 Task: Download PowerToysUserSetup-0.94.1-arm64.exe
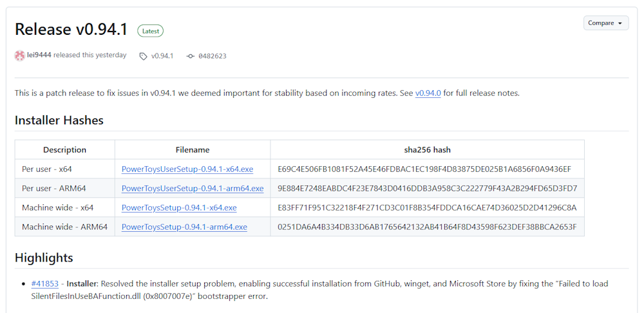pos(193,188)
